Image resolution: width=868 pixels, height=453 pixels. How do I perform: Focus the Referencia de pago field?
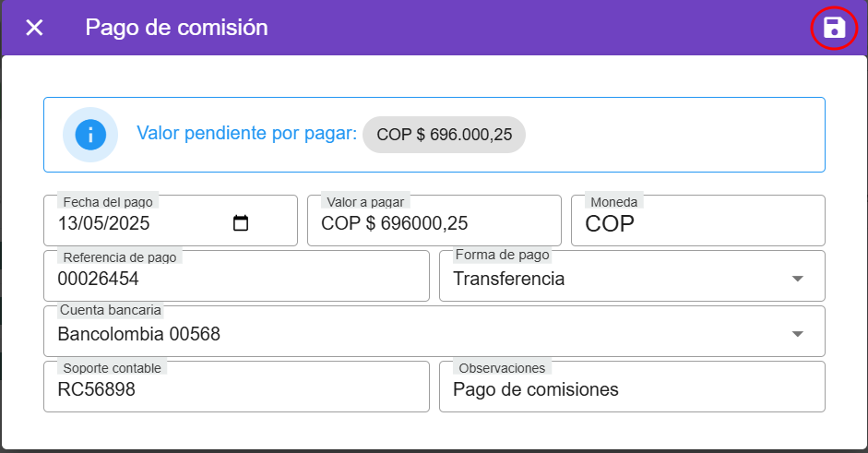236,279
